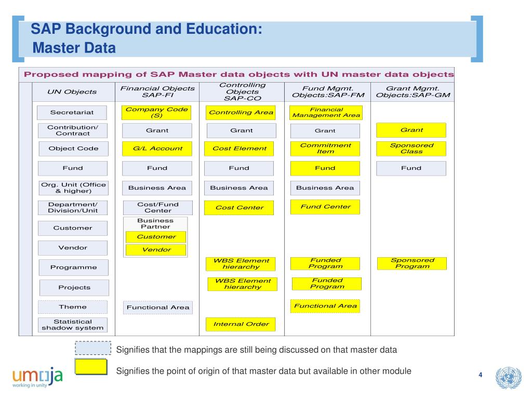Select the yellow 'Grant' box in the SAP-GM column
Image resolution: width=532 pixels, height=399 pixels.
[411, 130]
